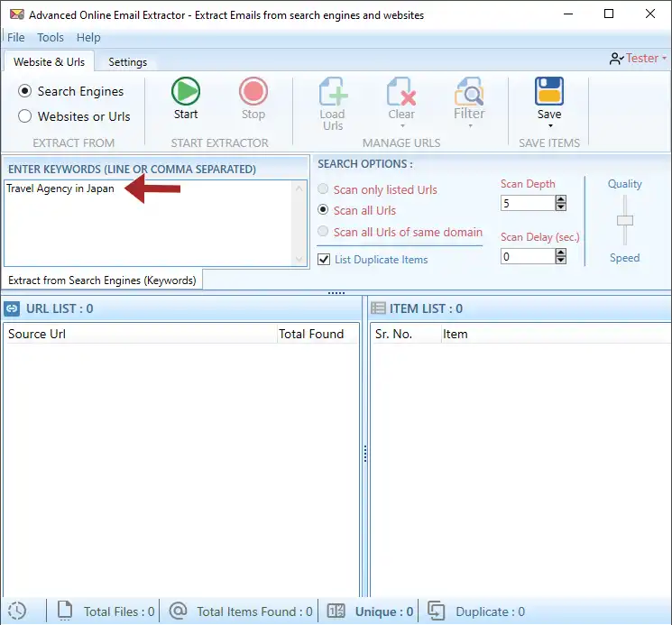Open the Help menu
672x625 pixels.
88,38
